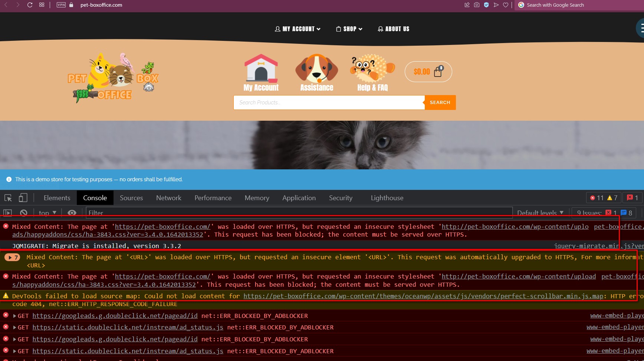Viewport: 644px width, 361px height.
Task: Open the SHOP dropdown menu
Action: coord(349,29)
